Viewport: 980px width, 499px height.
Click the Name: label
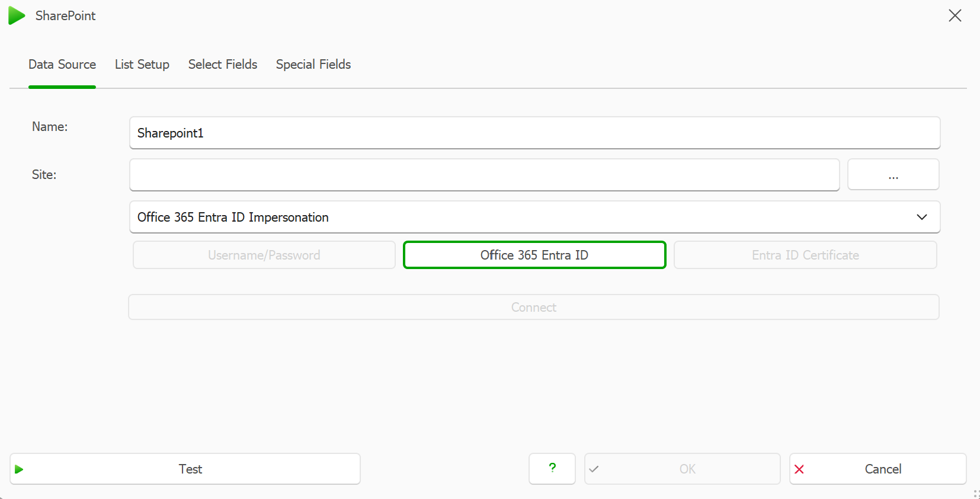point(50,127)
